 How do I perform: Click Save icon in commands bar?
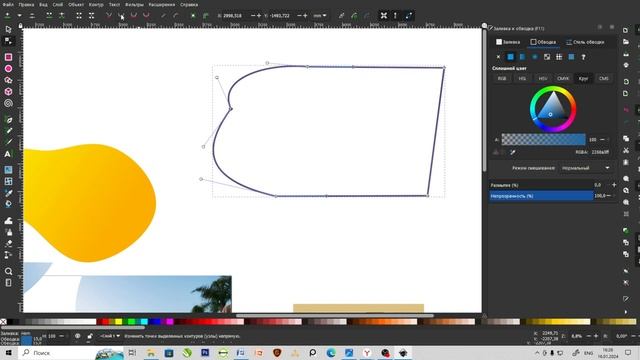(626, 54)
